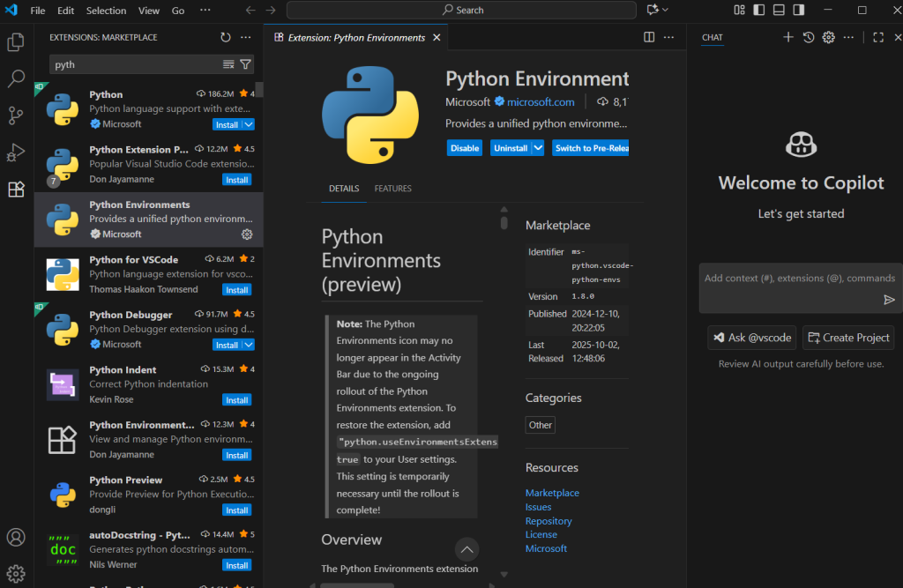The width and height of the screenshot is (903, 588).
Task: Expand the Uninstall dropdown arrow
Action: [x=538, y=148]
